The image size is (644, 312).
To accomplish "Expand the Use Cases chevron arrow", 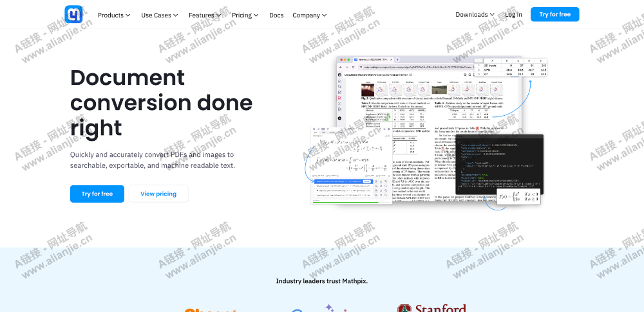I will click(175, 15).
